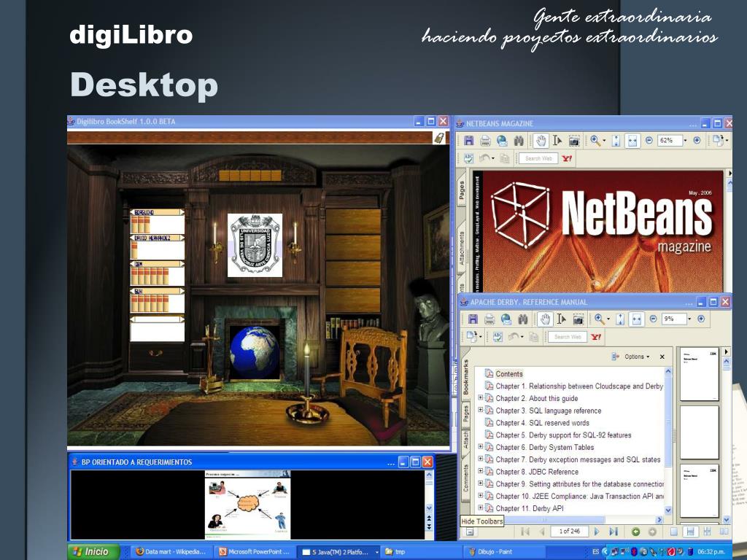This screenshot has width=747, height=560.
Task: Toggle Fit Width in NetBeans Magazine toolbar
Action: pos(632,141)
